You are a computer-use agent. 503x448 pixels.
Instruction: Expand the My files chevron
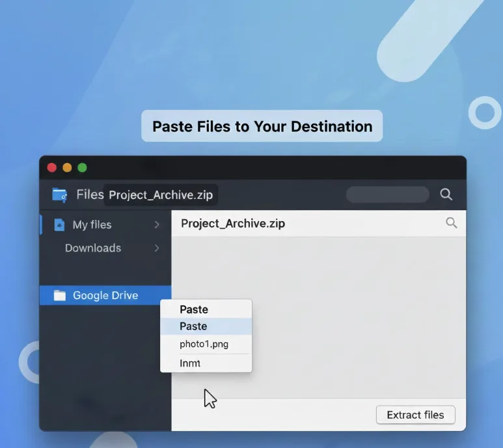(157, 225)
